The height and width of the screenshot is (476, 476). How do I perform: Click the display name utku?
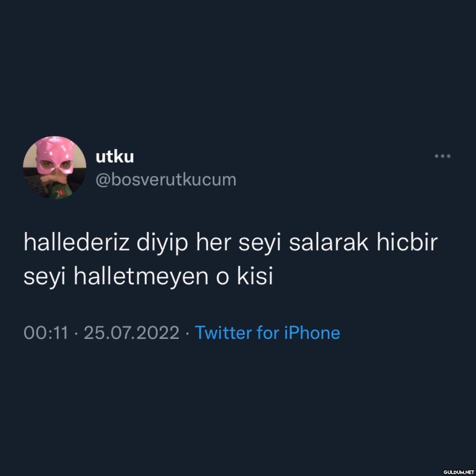tap(115, 157)
